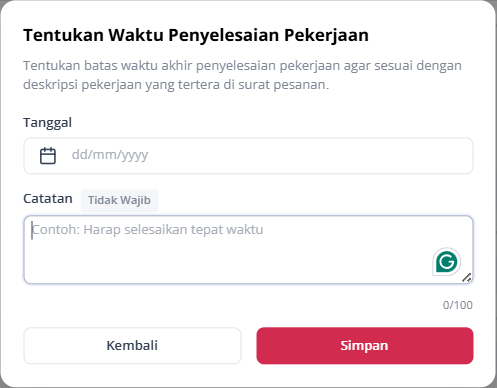Screen dimensions: 497x388
Task: Click the 0/100 character counter
Action: [458, 305]
